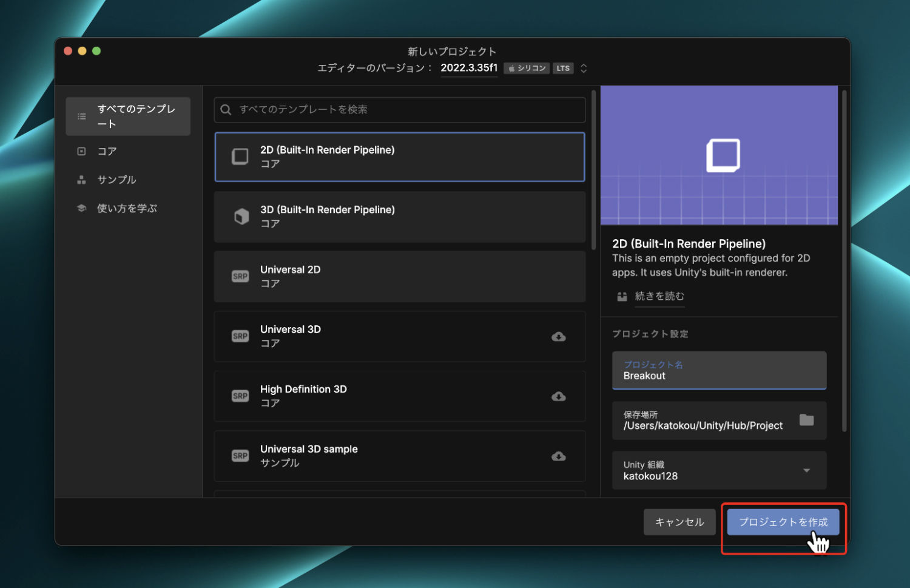Switch to the コア category
The height and width of the screenshot is (588, 910).
128,151
